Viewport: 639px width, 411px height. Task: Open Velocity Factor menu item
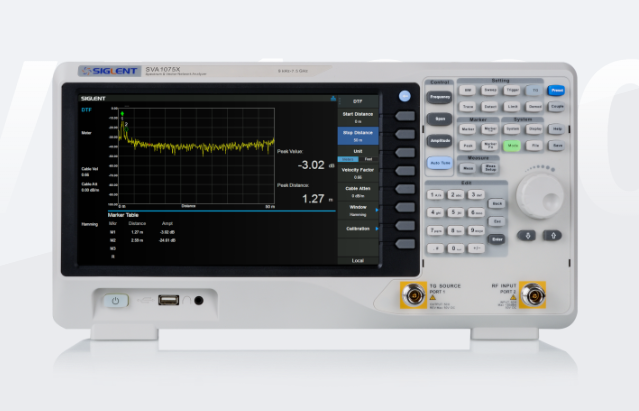[x=358, y=173]
